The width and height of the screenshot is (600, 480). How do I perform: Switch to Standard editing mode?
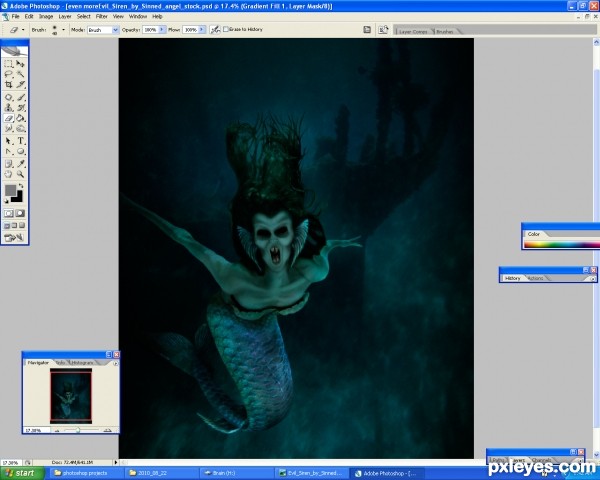8,213
